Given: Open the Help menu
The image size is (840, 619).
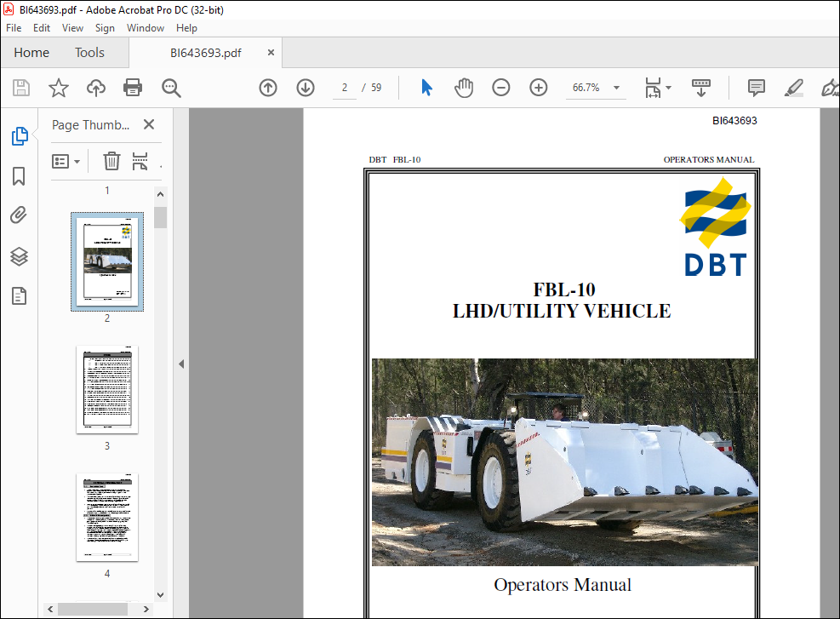Looking at the screenshot, I should tap(186, 28).
